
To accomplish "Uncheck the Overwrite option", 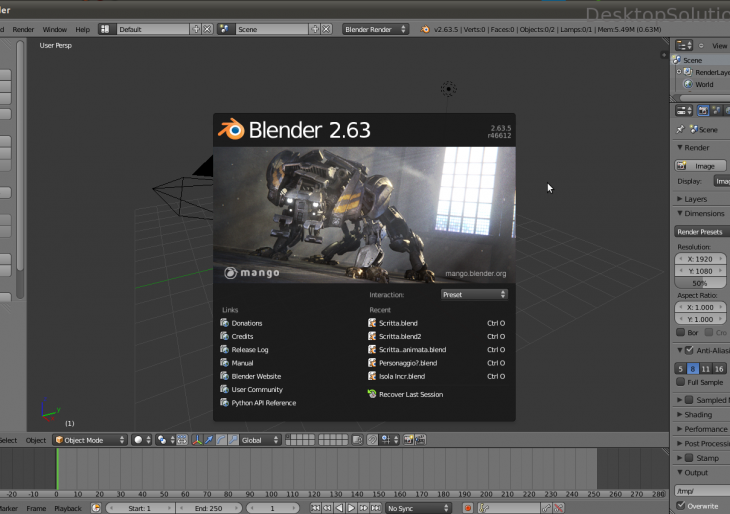I will tap(681, 506).
